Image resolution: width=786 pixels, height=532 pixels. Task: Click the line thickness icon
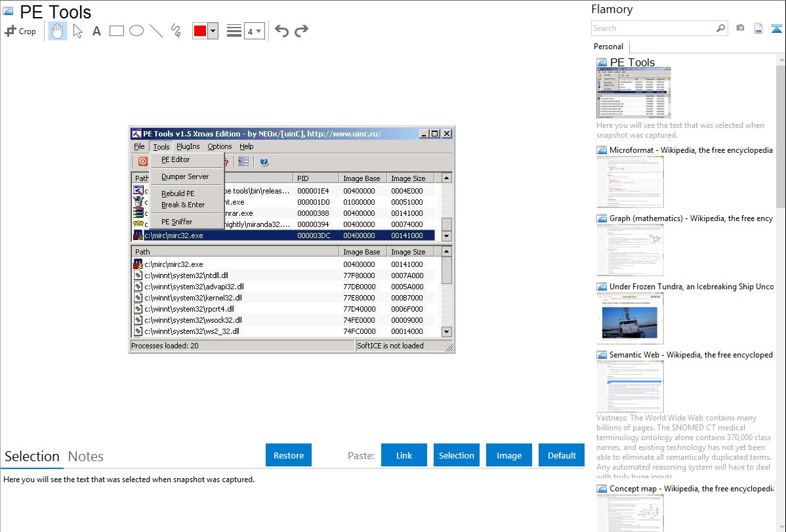[234, 31]
